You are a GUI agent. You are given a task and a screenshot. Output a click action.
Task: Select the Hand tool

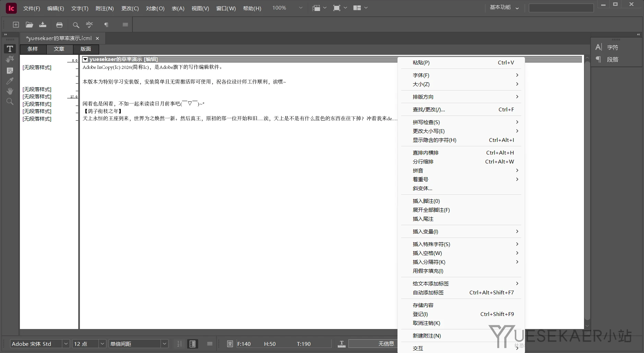[10, 91]
